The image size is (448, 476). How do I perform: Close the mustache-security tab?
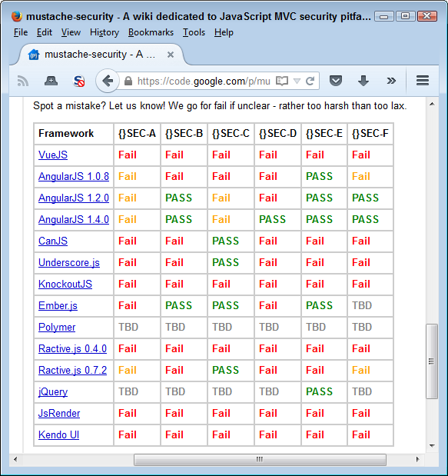171,55
